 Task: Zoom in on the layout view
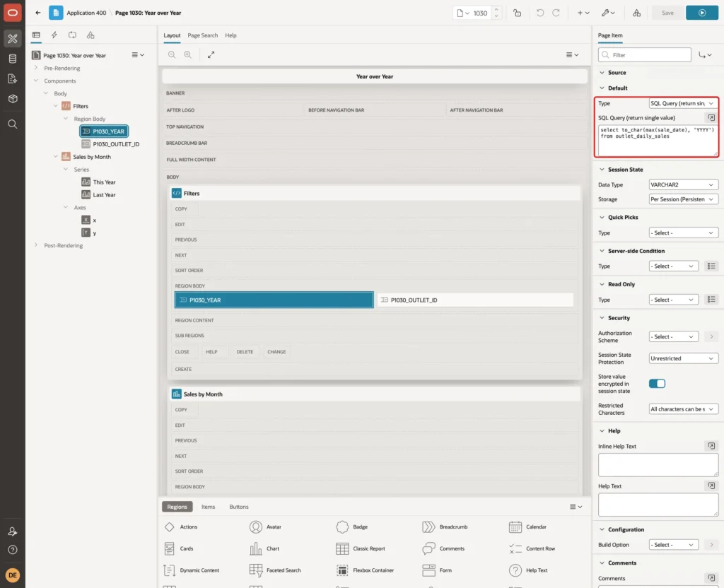coord(188,54)
